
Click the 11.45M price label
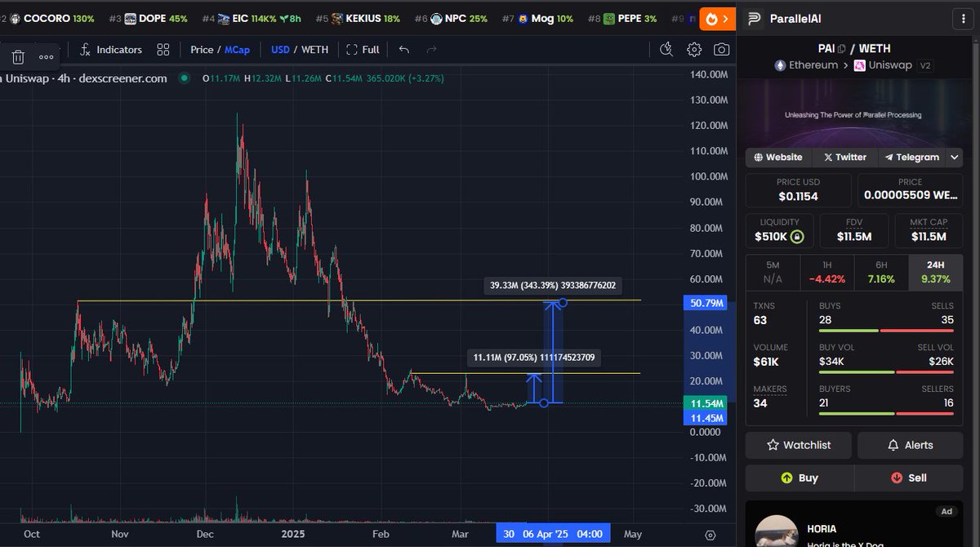707,418
